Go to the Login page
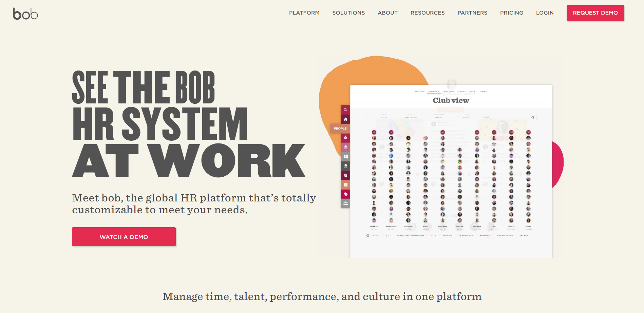Screen dimensions: 644x313 pyautogui.click(x=545, y=13)
